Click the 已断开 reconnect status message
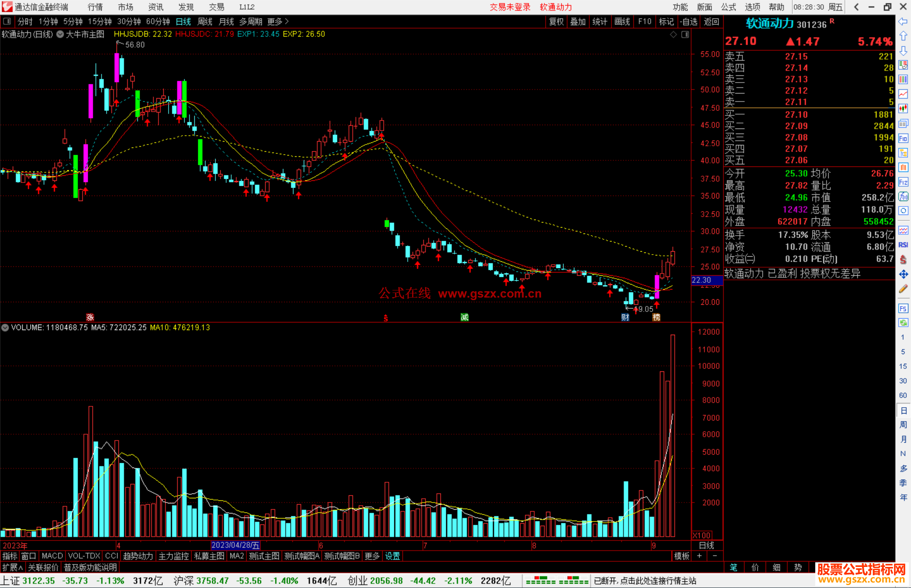Viewport: 911px width, 588px height. pyautogui.click(x=645, y=581)
